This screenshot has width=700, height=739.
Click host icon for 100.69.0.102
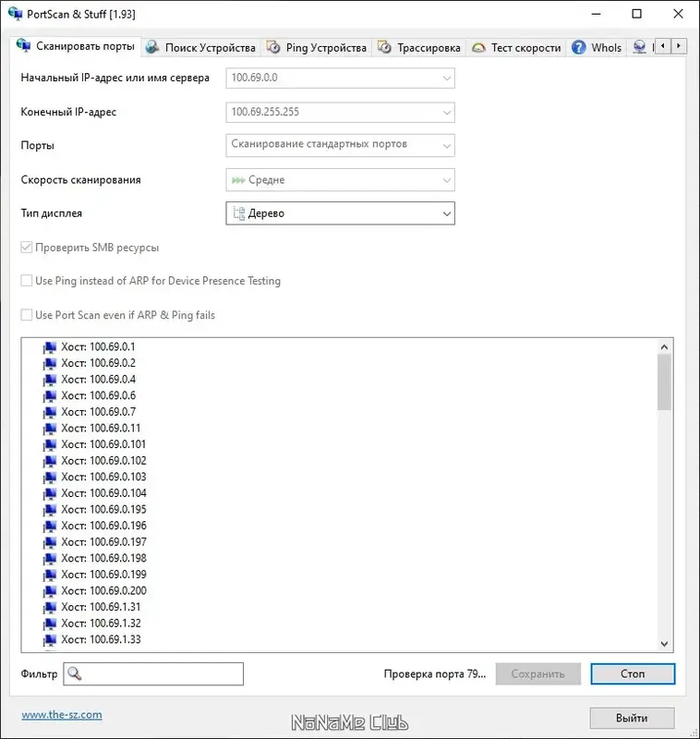(50, 461)
